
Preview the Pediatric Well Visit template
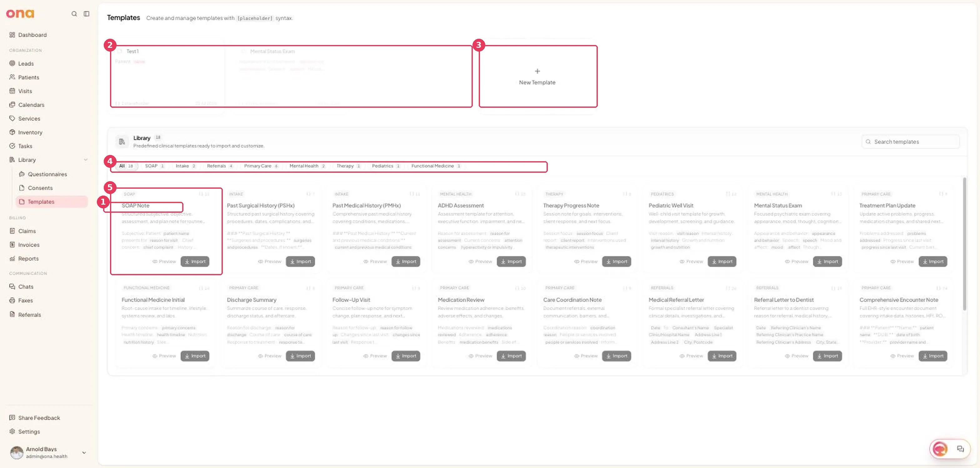pyautogui.click(x=691, y=261)
